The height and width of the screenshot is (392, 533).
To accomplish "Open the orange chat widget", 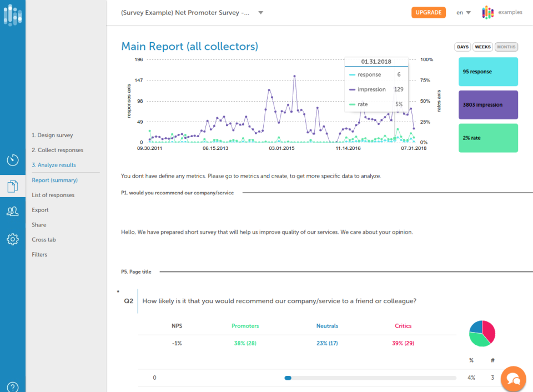I will (x=513, y=379).
